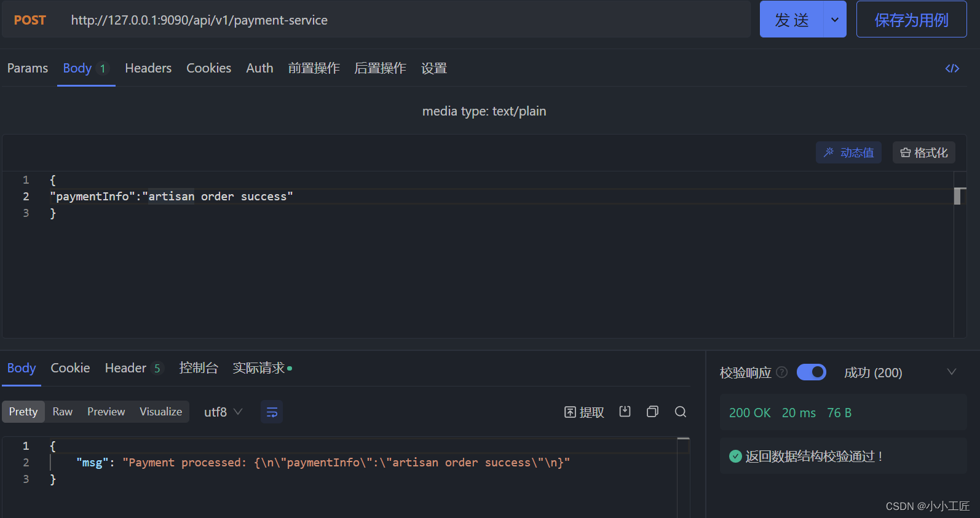Edit the request URL field
Viewport: 980px width, 518px height.
click(x=406, y=20)
